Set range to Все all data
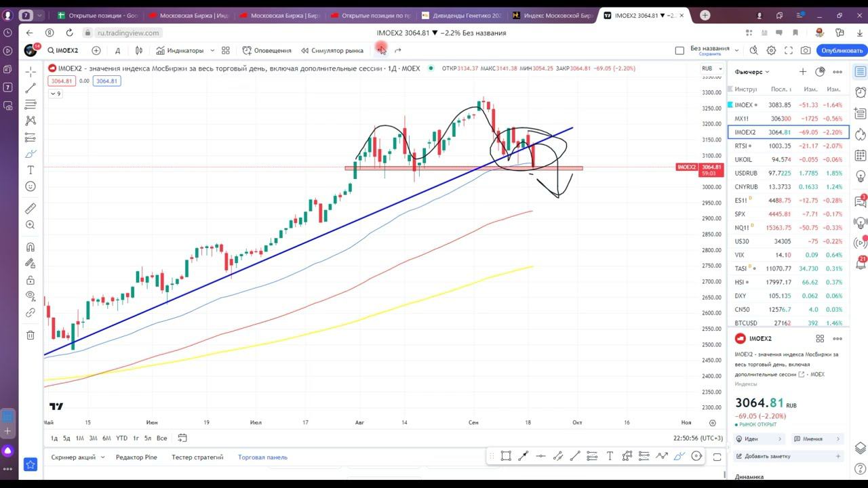 (x=161, y=438)
